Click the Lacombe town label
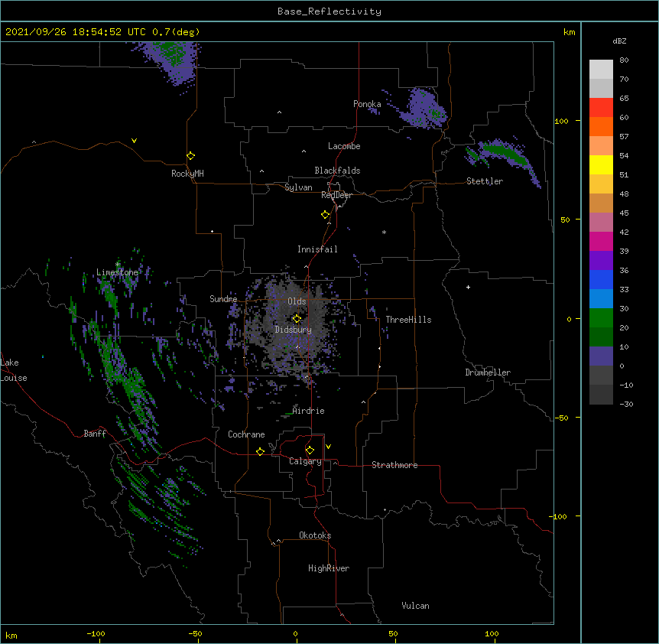The width and height of the screenshot is (659, 644). click(x=344, y=146)
